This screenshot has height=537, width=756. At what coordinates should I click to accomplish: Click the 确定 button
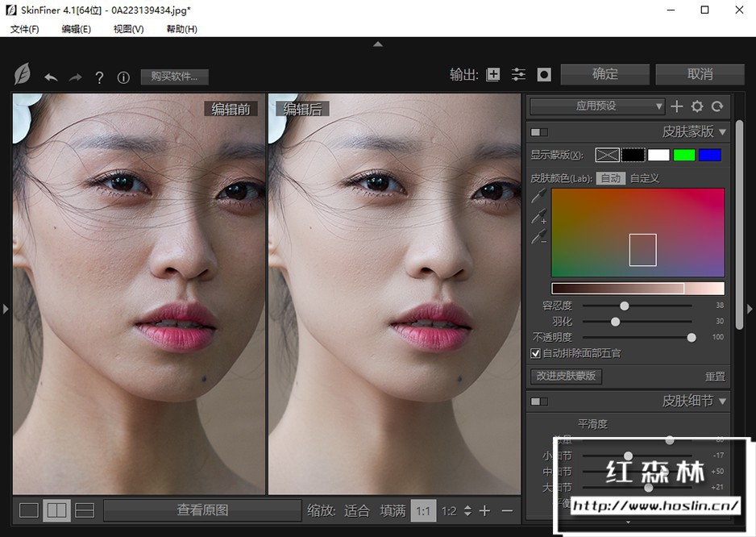tap(605, 74)
